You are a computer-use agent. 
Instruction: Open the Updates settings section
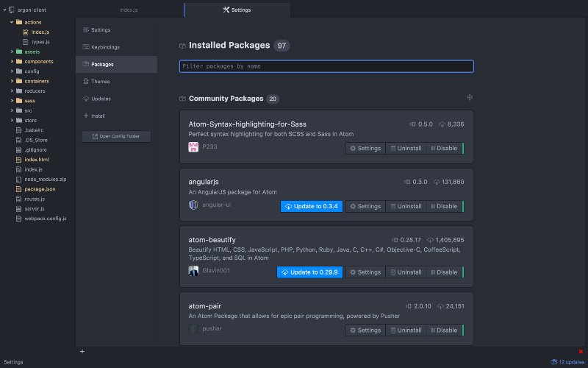[x=101, y=99]
